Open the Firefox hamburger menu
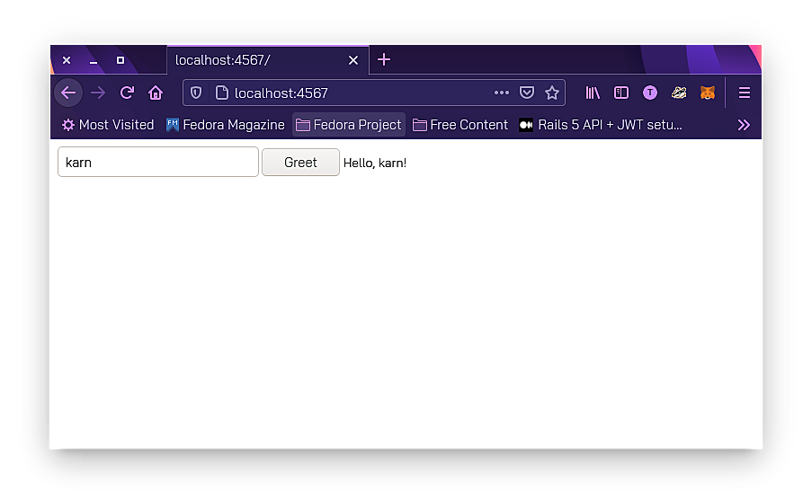812x504 pixels. coord(745,93)
